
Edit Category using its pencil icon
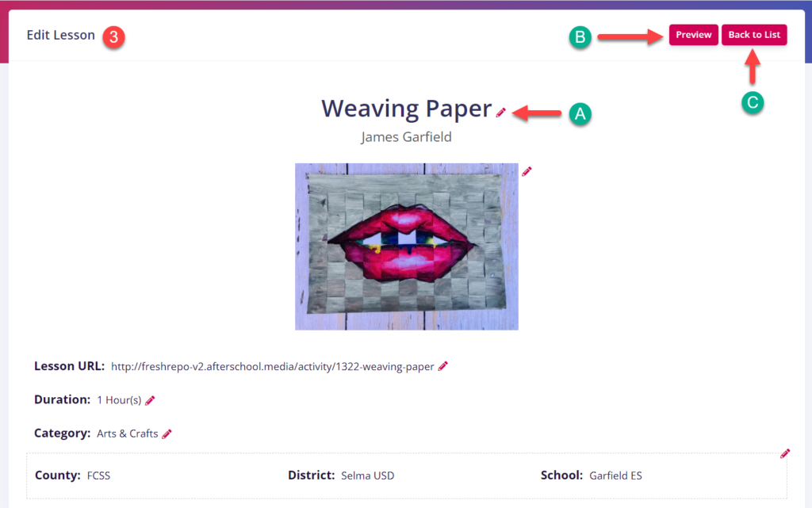coord(167,434)
